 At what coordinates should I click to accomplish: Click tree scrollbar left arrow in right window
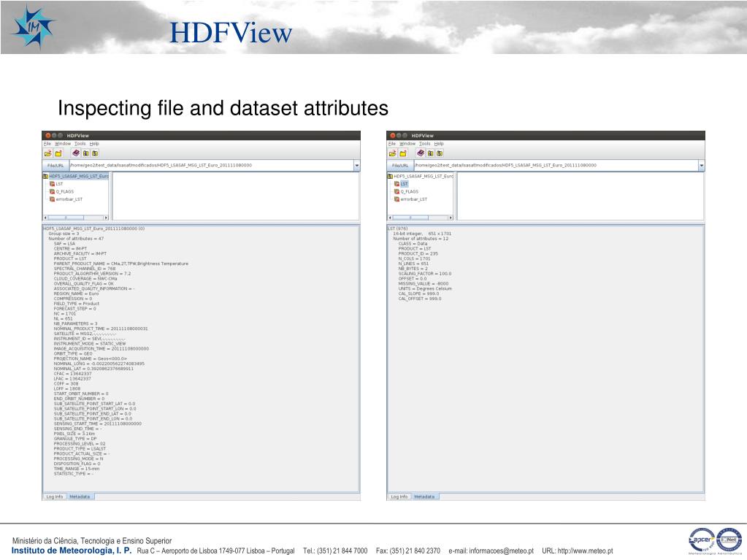[390, 218]
